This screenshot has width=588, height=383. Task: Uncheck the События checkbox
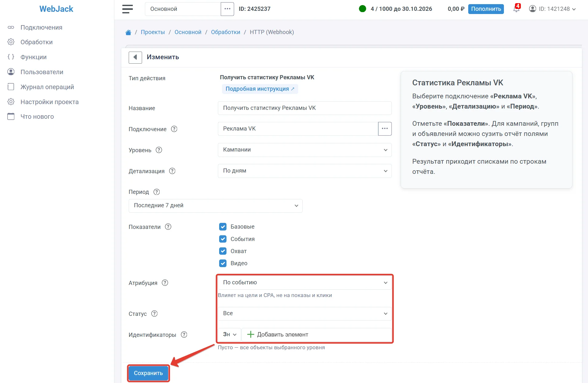[223, 239]
